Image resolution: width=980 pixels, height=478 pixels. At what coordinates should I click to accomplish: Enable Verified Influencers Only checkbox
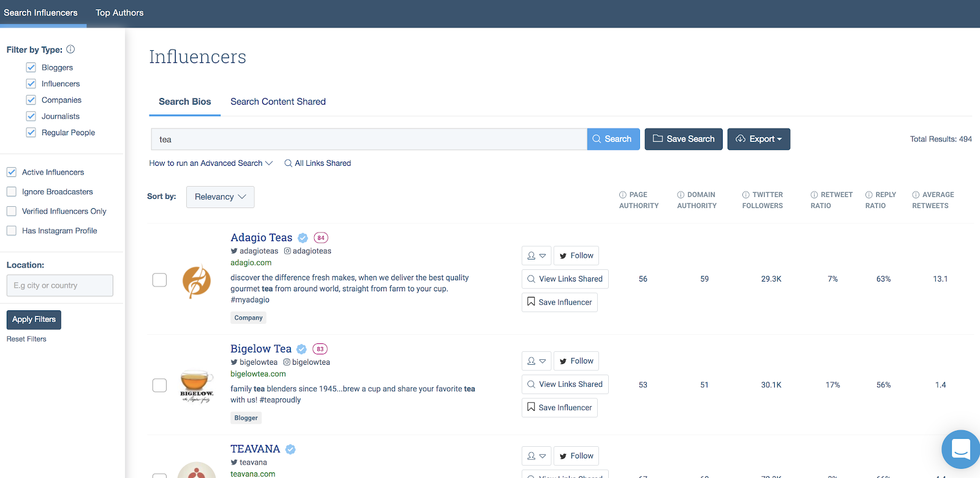(12, 211)
